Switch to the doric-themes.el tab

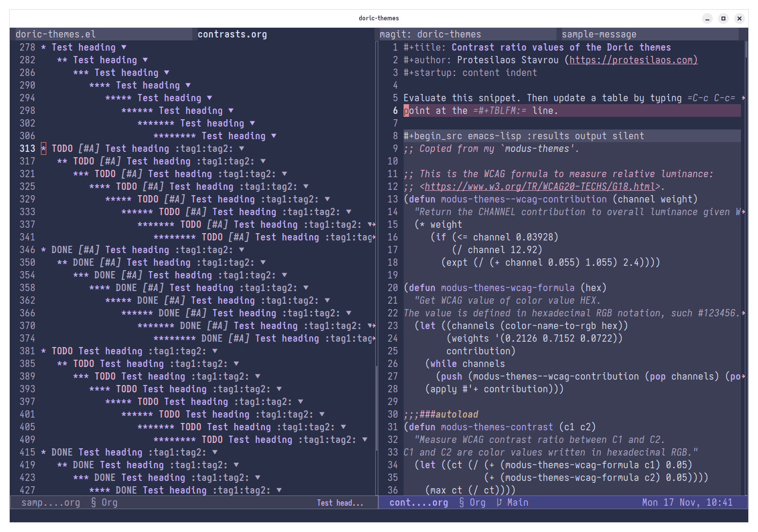pyautogui.click(x=55, y=34)
